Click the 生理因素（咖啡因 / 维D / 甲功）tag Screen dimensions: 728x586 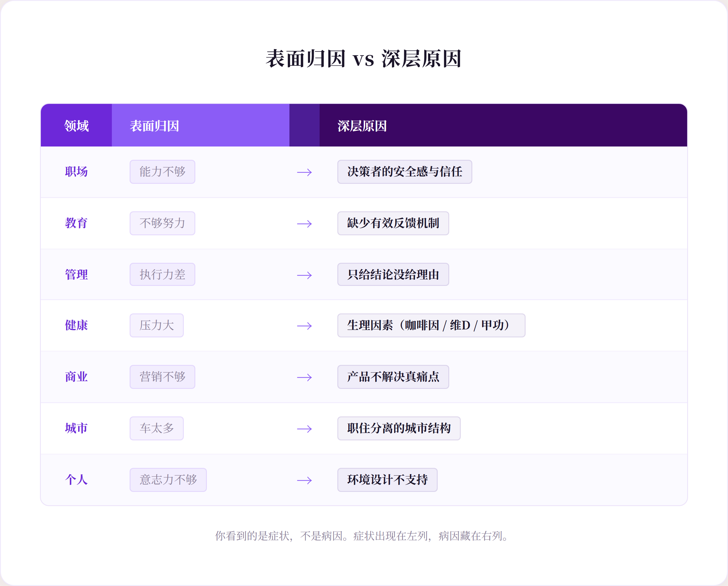click(x=431, y=325)
